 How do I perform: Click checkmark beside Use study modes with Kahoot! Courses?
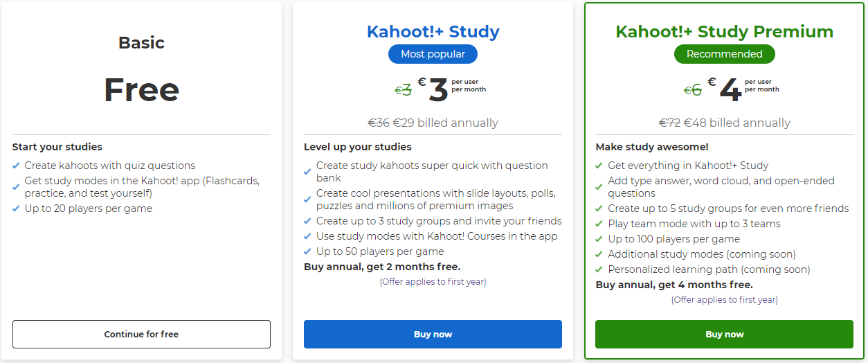(x=307, y=236)
